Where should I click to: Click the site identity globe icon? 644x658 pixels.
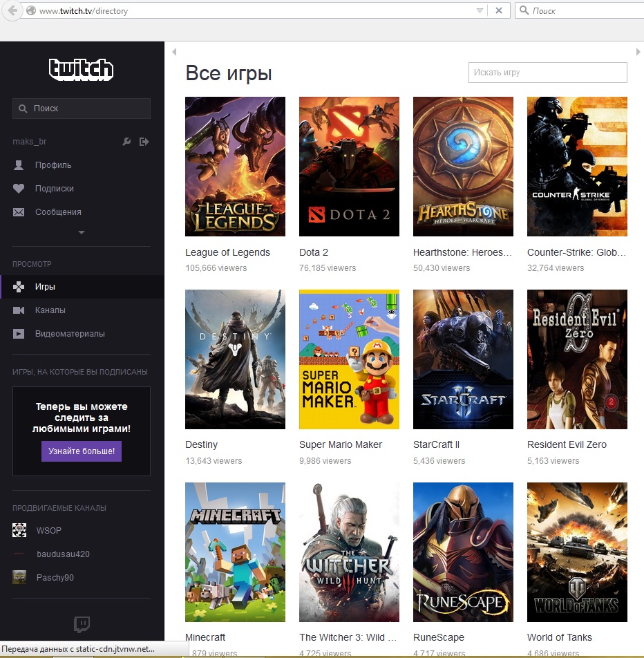tap(30, 10)
